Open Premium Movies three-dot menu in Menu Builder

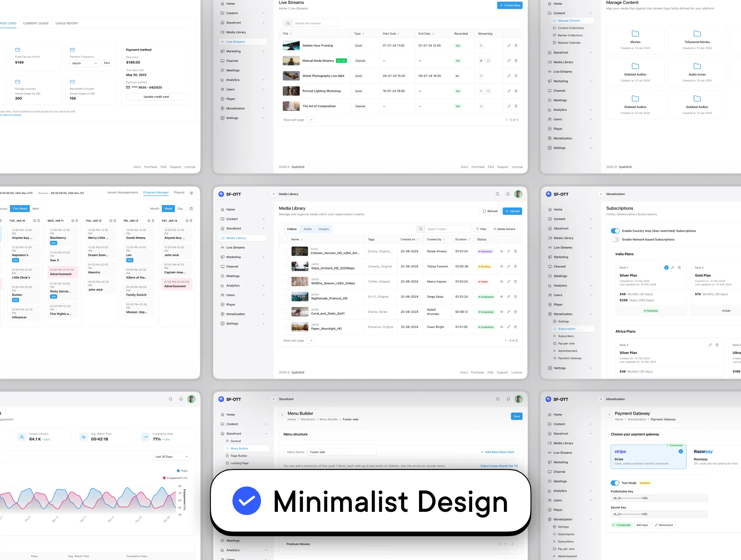pos(512,544)
